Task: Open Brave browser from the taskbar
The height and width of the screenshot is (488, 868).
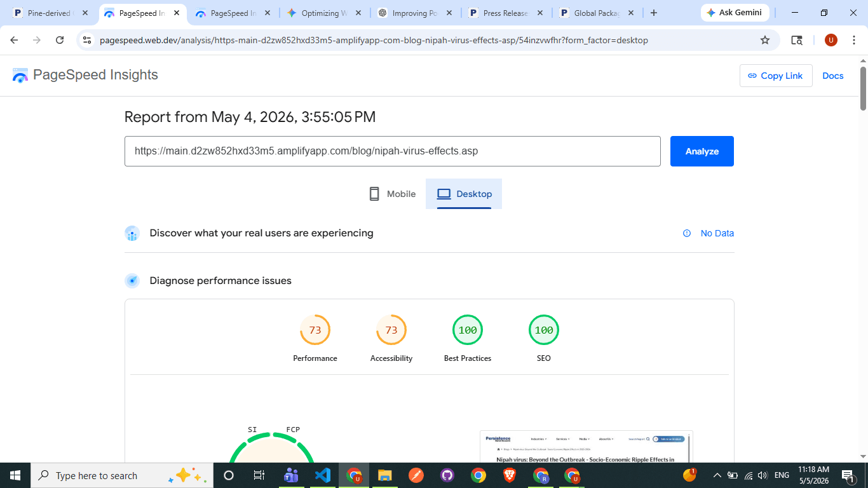Action: coord(510,475)
